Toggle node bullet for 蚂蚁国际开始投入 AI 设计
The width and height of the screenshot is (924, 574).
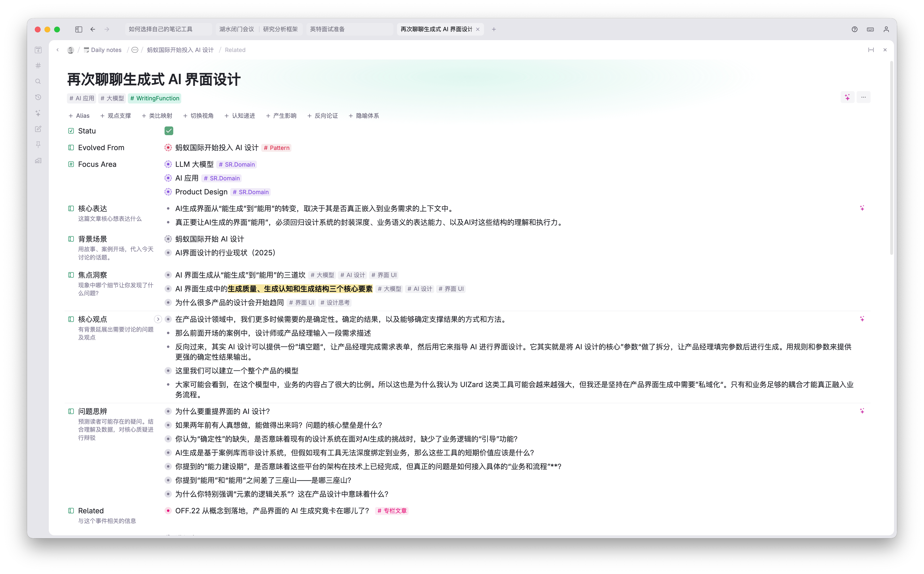pyautogui.click(x=168, y=148)
